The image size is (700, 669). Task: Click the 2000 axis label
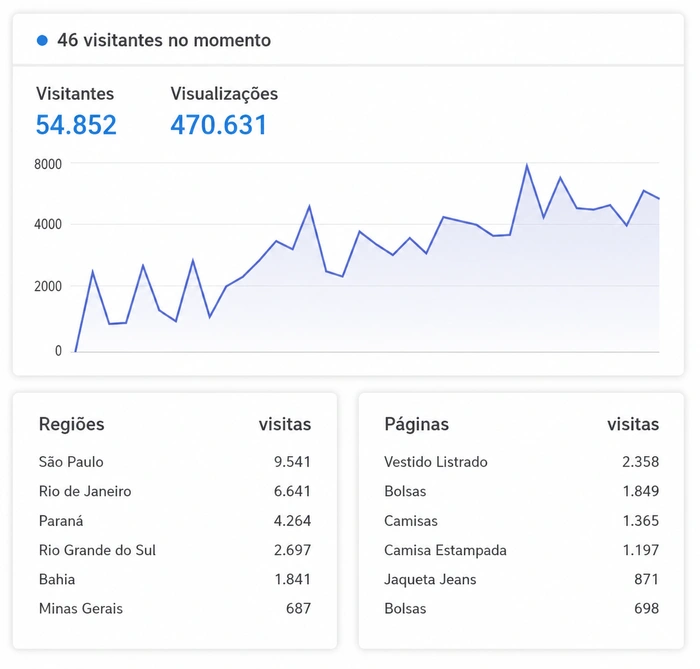pos(48,286)
